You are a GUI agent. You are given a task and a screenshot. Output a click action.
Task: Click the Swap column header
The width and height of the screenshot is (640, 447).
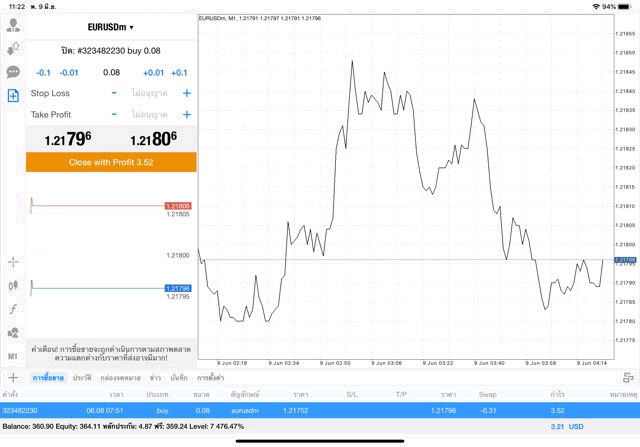[487, 394]
